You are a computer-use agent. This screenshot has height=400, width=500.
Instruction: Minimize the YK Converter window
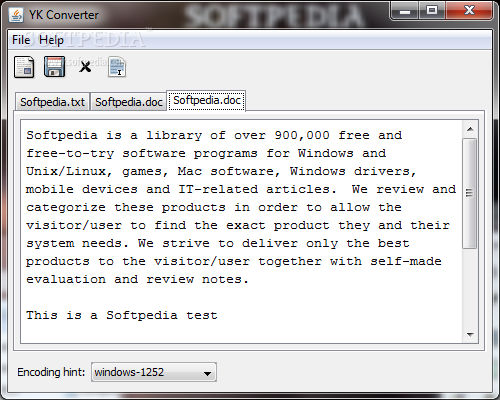tap(405, 11)
